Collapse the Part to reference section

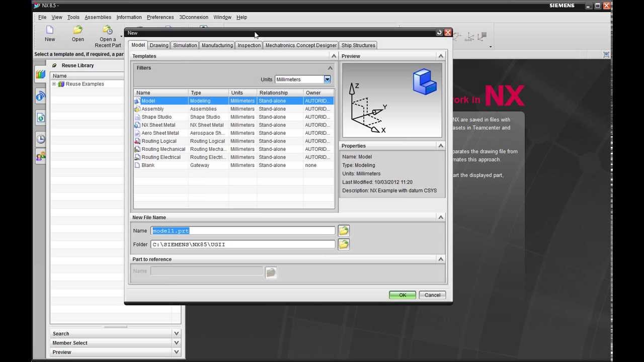(x=441, y=259)
